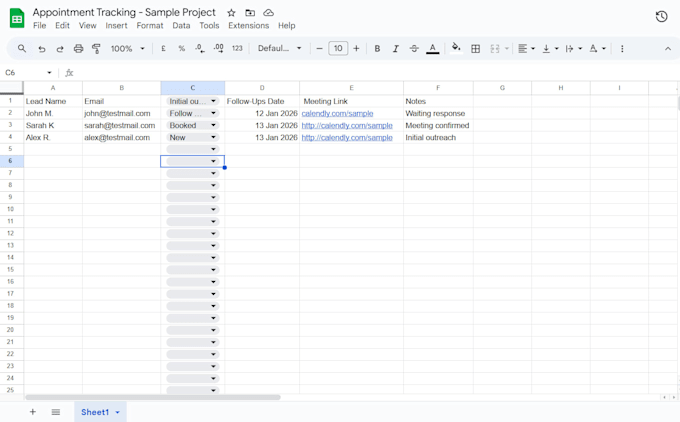Move document to a folder
680x422 pixels.
[x=250, y=13]
